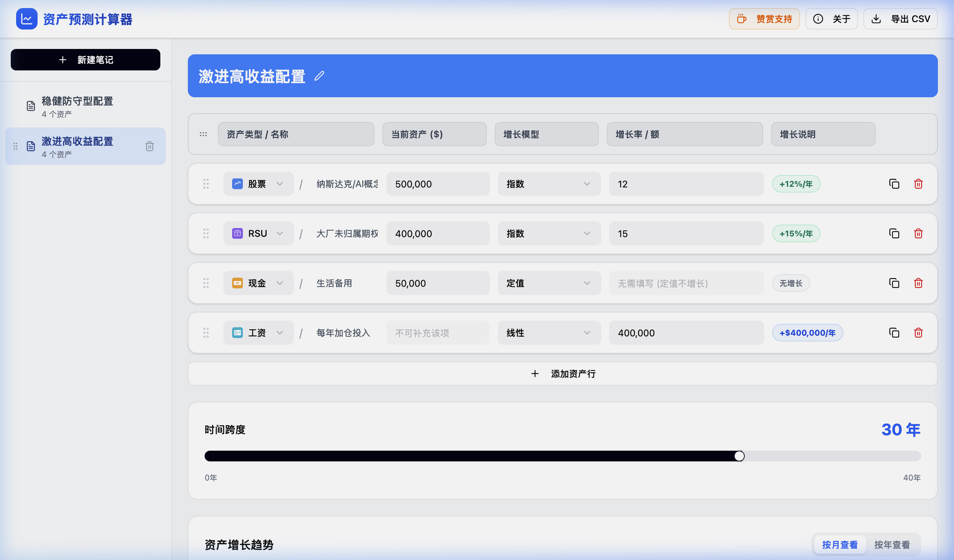
Task: Select the 按月查看 chart view
Action: 840,545
